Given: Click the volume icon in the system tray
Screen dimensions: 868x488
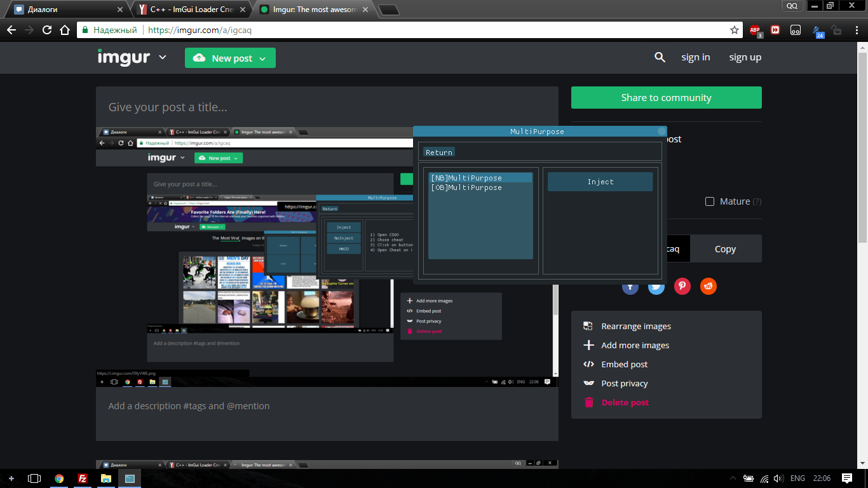Looking at the screenshot, I should (779, 478).
